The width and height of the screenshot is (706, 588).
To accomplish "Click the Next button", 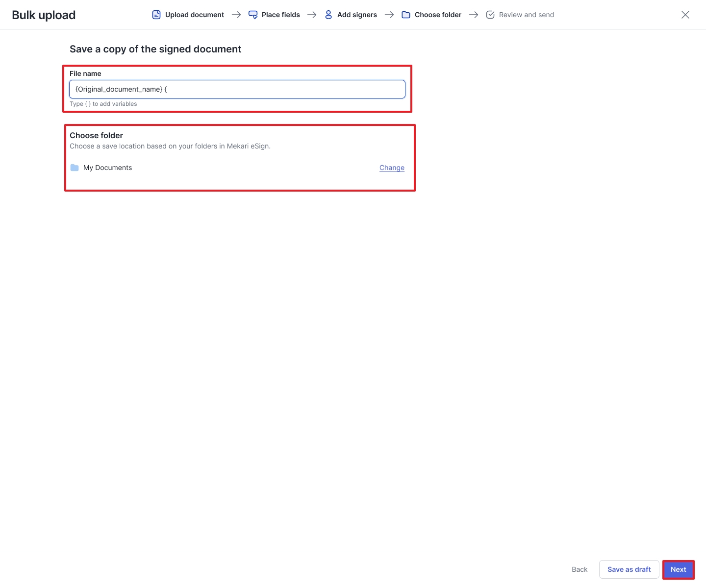I will coord(678,569).
